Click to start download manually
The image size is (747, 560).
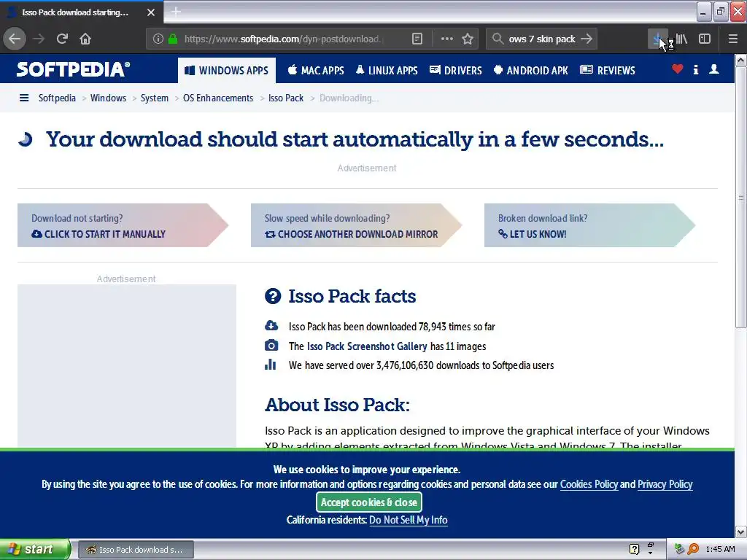123,225
